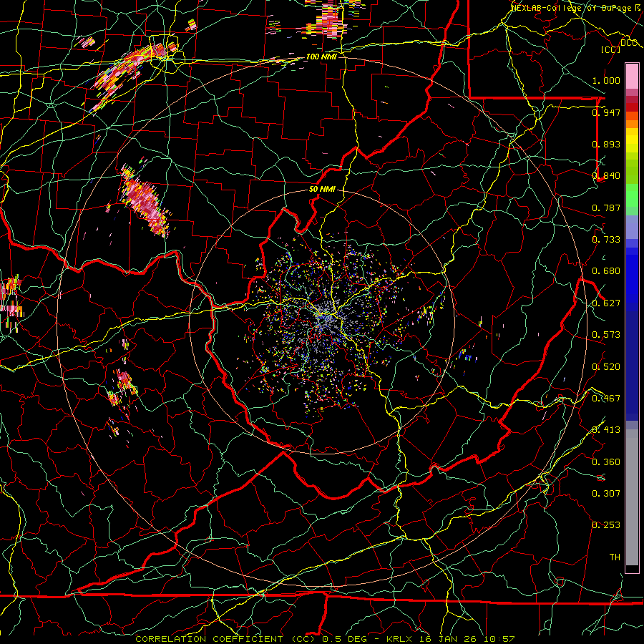Screen dimensions: 644x644
Task: Click the 0.360 legend value
Action: coord(606,462)
